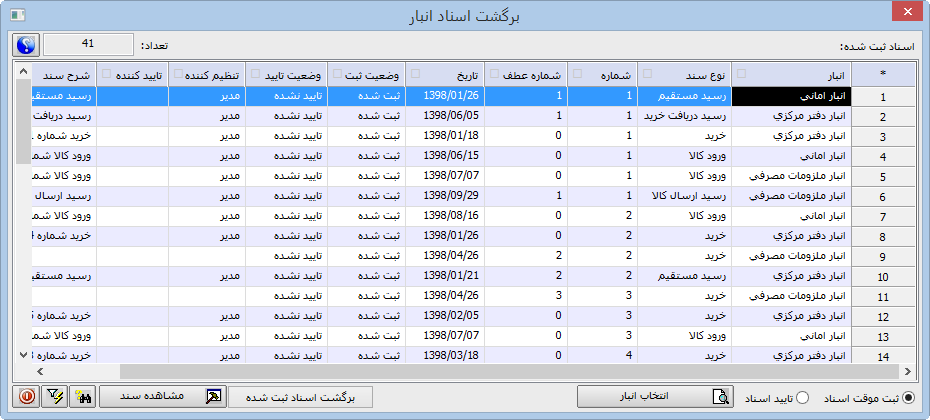The width and height of the screenshot is (930, 420).
Task: Click the asterisk corner header cell
Action: tap(883, 73)
